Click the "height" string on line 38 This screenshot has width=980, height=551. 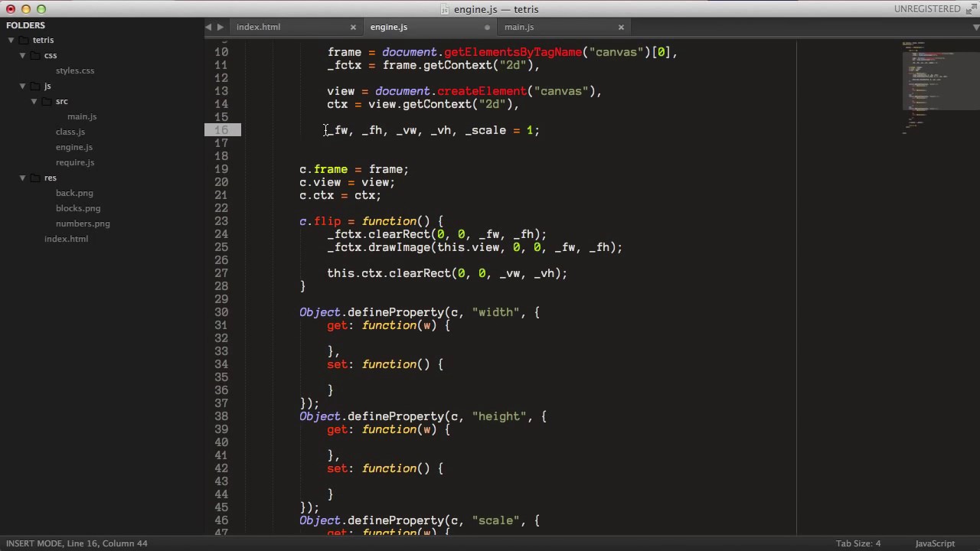click(x=499, y=416)
